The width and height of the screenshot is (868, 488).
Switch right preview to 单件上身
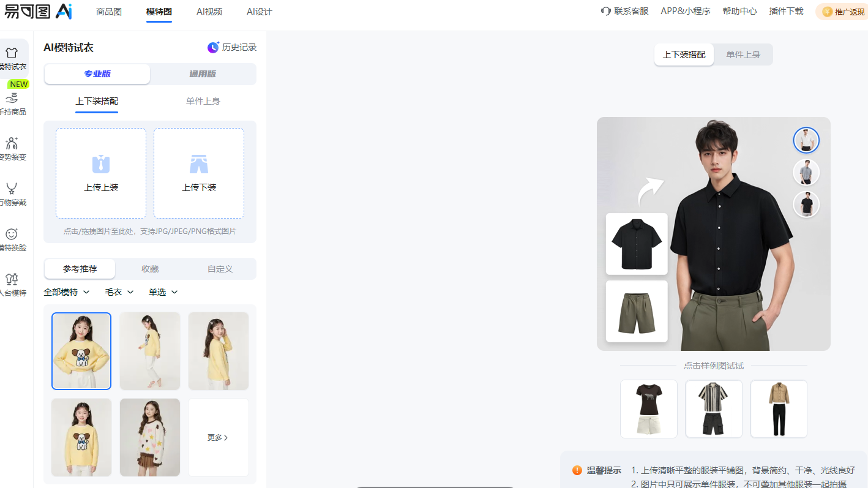[x=743, y=54]
